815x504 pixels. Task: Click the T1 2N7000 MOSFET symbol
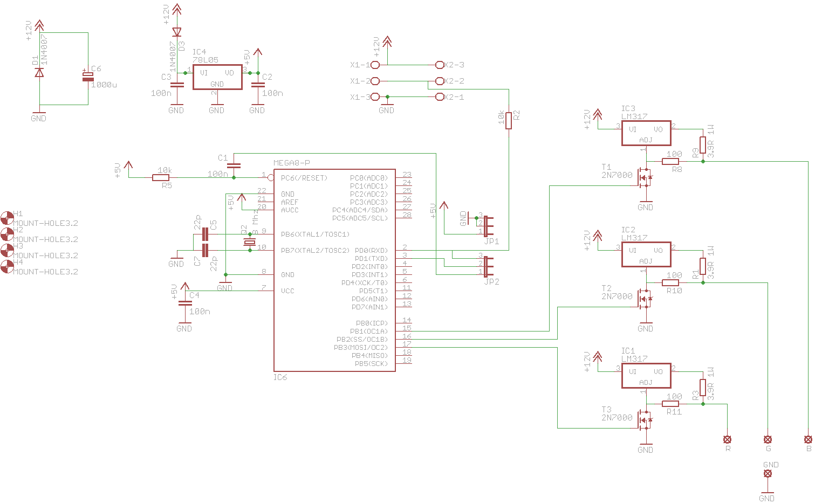point(644,177)
